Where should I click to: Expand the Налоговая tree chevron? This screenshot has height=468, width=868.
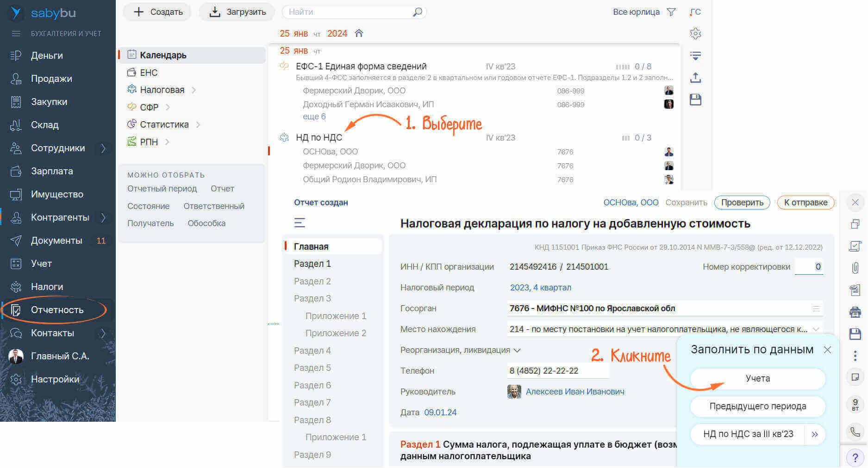194,90
